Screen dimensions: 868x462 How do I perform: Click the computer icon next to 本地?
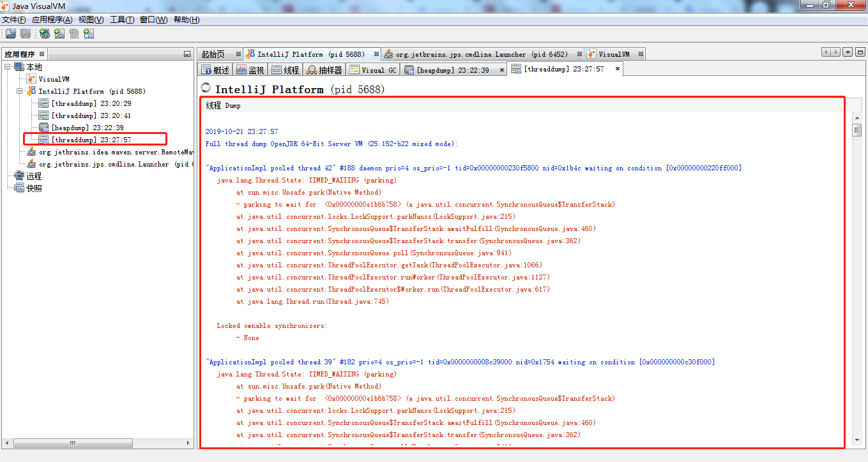[19, 67]
